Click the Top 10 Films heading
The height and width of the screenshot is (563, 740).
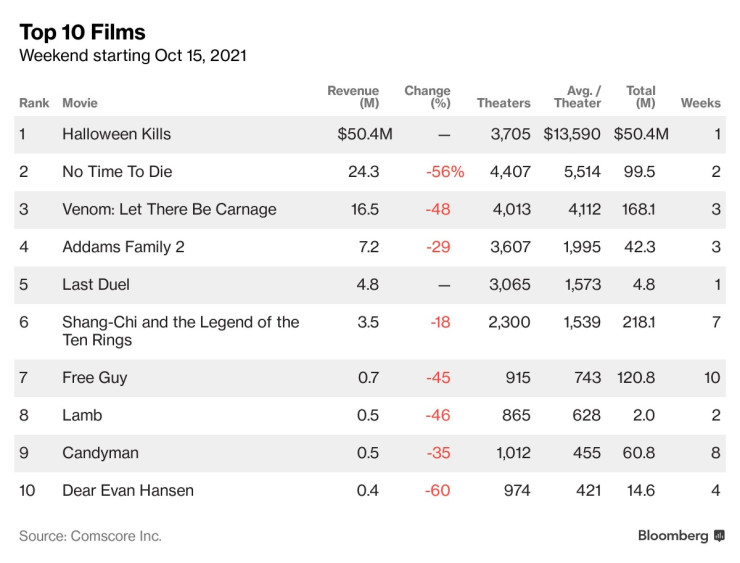tap(82, 33)
